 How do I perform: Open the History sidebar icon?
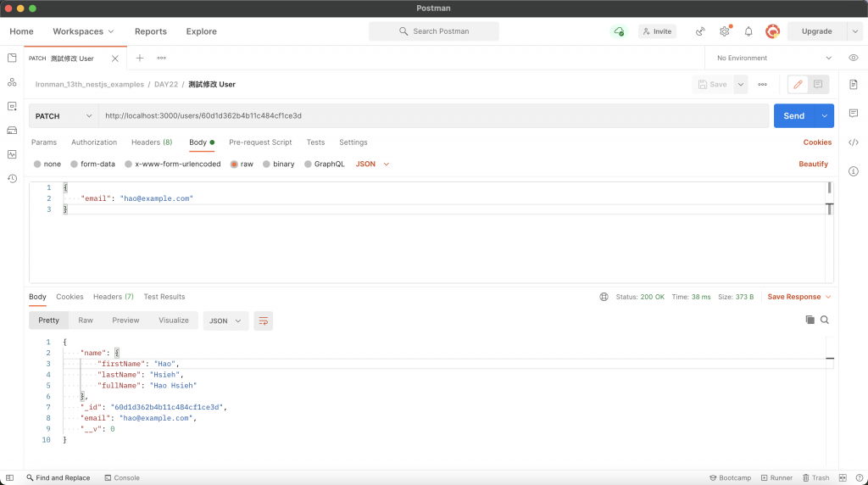coord(12,178)
